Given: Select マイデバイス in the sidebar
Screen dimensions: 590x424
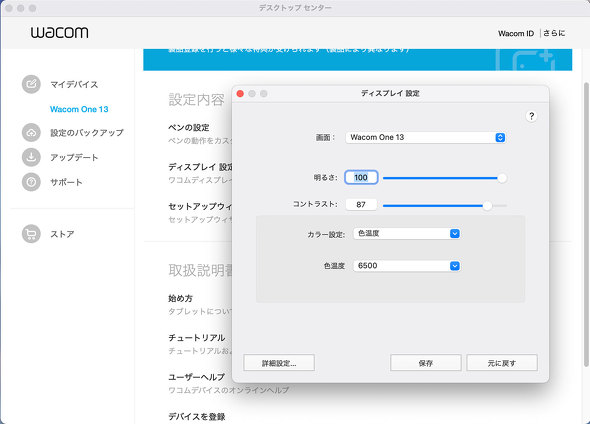Looking at the screenshot, I should pos(74,84).
